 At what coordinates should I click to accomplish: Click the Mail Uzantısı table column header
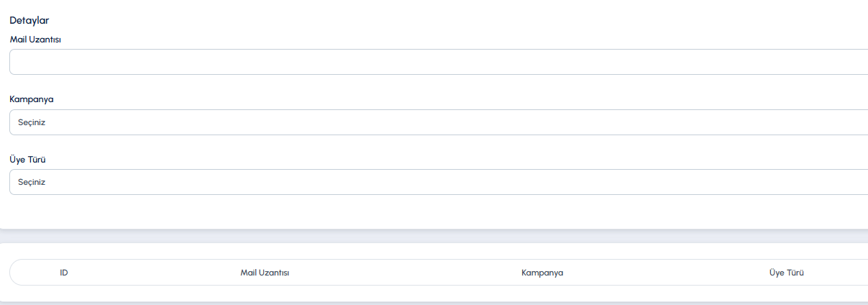(265, 273)
